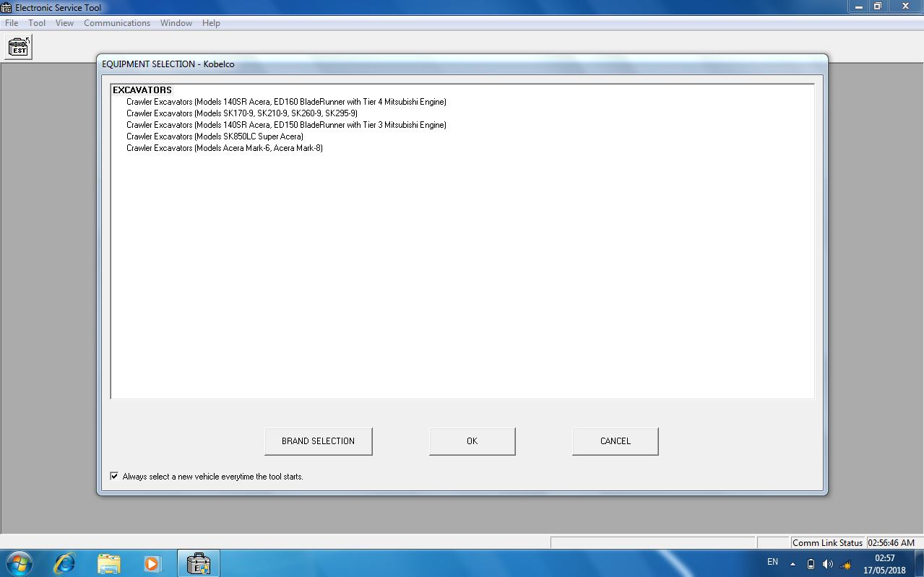Launch Internet Explorer from taskbar
This screenshot has height=577, width=924.
(x=64, y=563)
